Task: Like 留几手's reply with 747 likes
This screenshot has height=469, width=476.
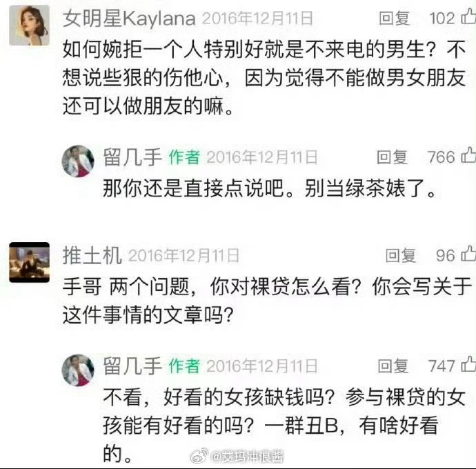Action: (468, 364)
